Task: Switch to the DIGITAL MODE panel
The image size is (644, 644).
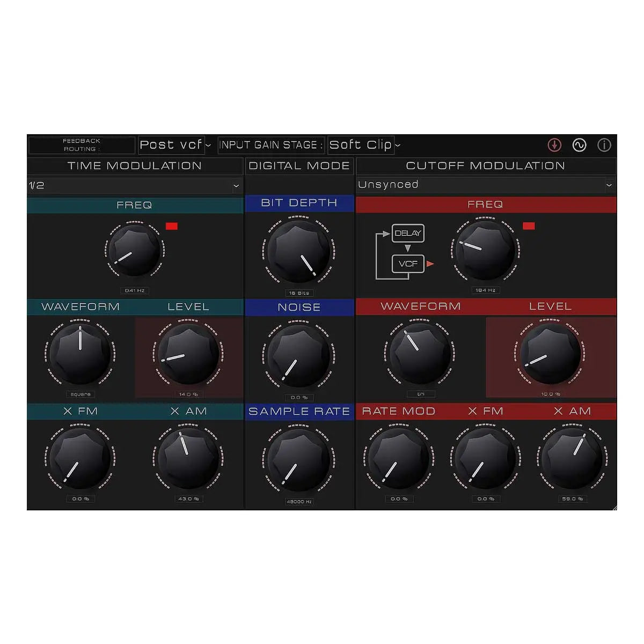Action: click(x=299, y=166)
